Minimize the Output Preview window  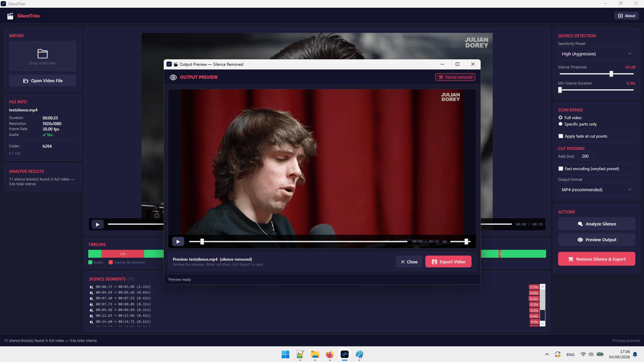click(x=442, y=64)
